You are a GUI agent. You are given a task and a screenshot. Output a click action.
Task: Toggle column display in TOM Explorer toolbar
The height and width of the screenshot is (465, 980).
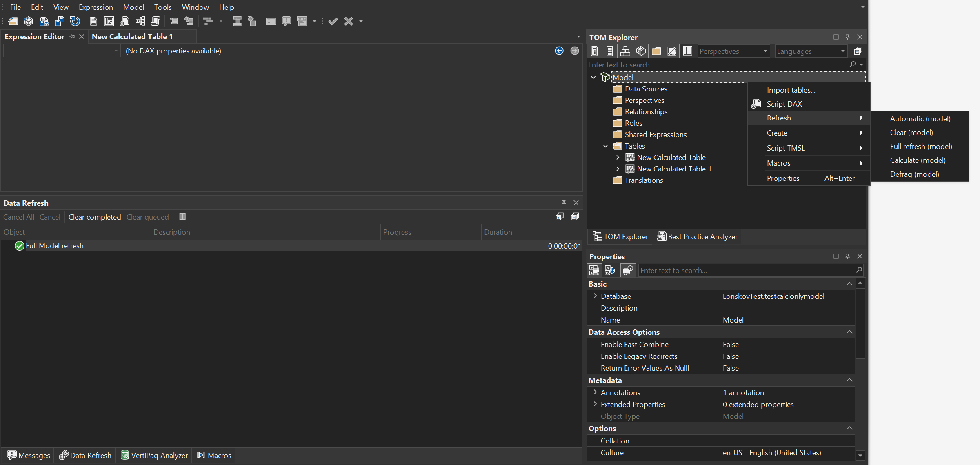pos(687,51)
